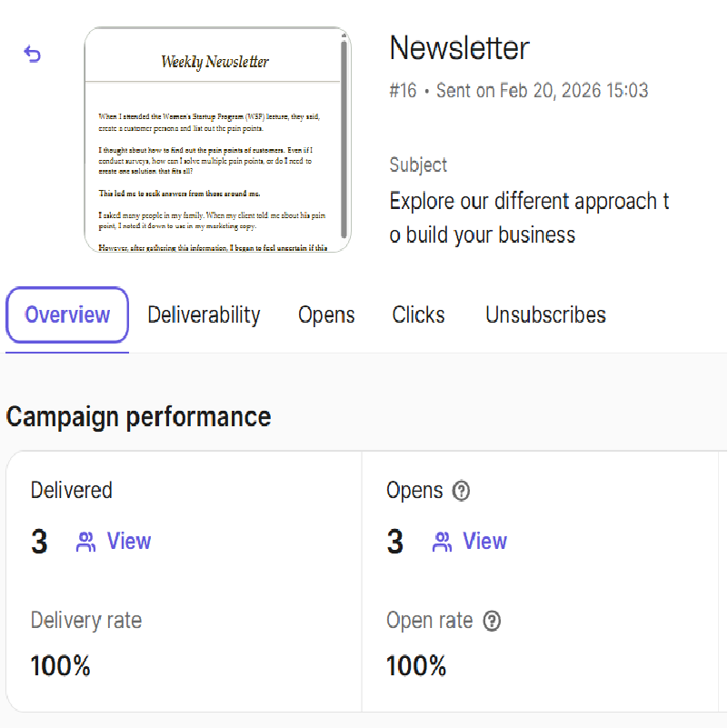Click the scrollbar in the email preview
The image size is (728, 728).
tap(344, 136)
